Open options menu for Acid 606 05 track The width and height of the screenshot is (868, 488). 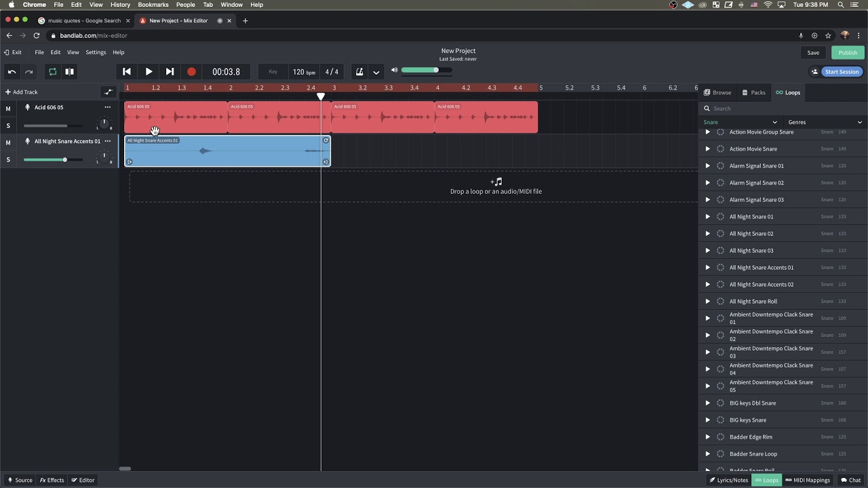point(107,107)
